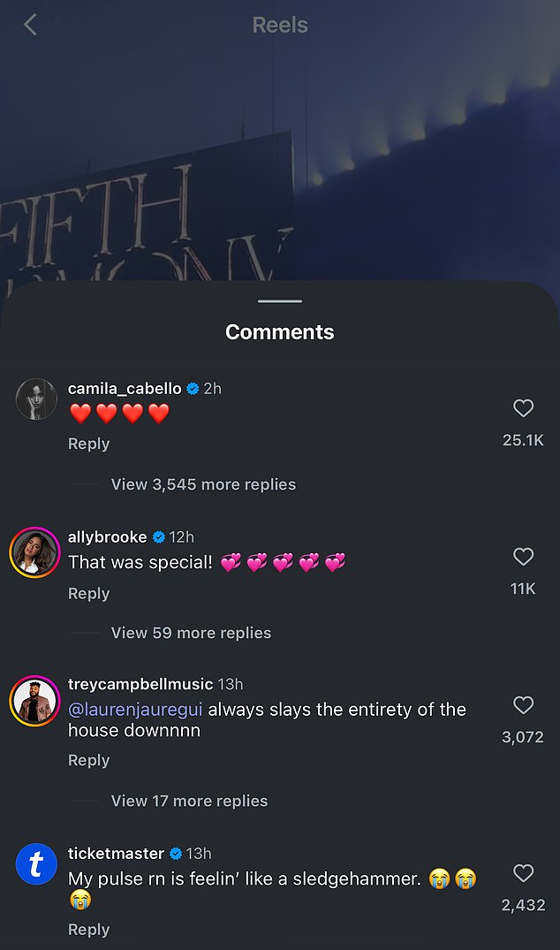Tap treycampbellmusic's profile avatar
Viewport: 560px width, 950px height.
[36, 700]
